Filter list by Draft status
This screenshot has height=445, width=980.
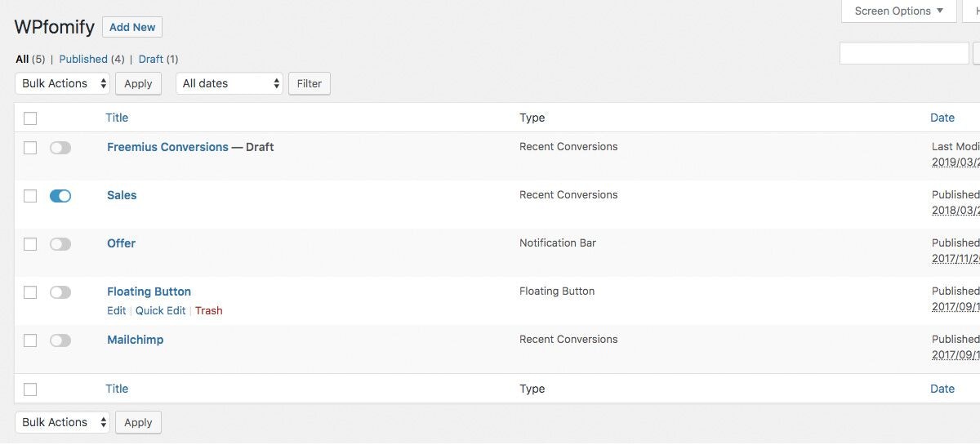pyautogui.click(x=151, y=59)
